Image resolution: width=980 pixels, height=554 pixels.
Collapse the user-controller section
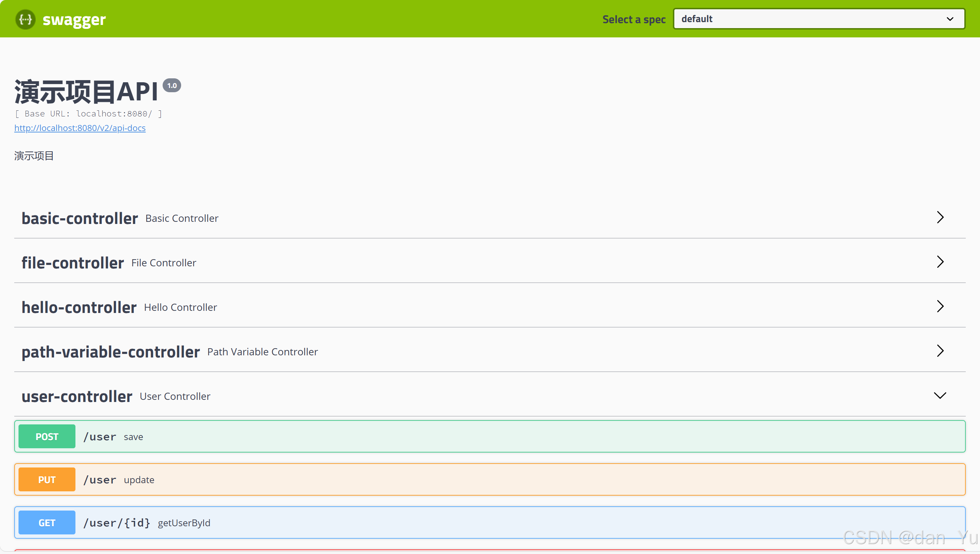click(940, 395)
